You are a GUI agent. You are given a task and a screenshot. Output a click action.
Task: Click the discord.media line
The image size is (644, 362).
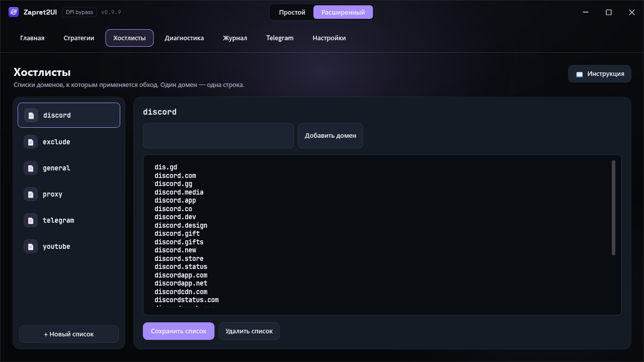coord(179,192)
